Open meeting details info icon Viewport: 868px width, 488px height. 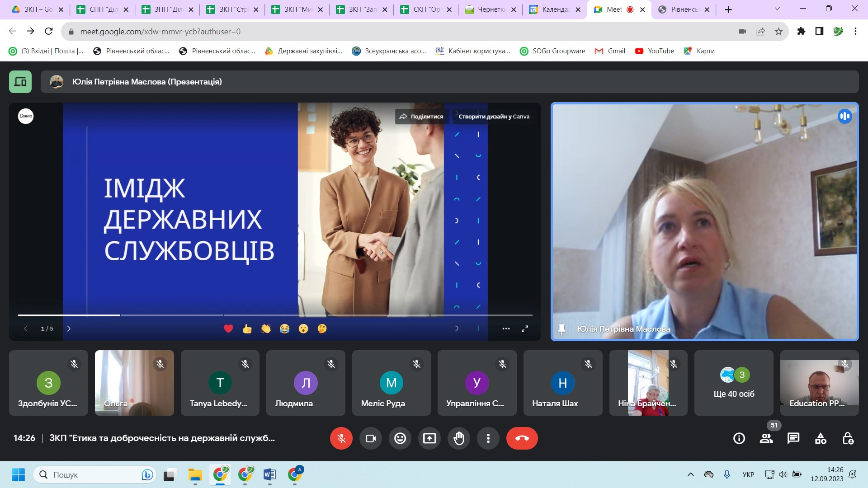[x=739, y=438]
